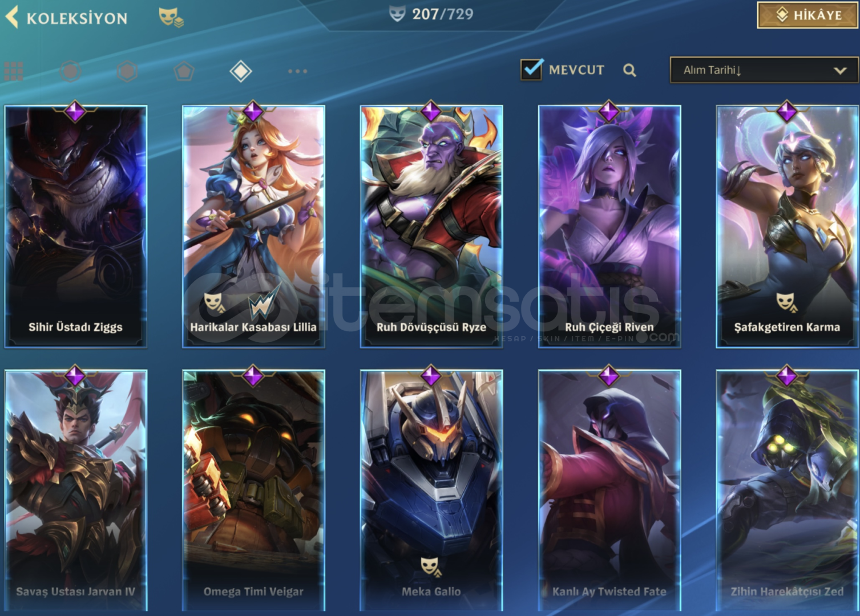Select the pentagon rarity filter icon

tap(184, 71)
